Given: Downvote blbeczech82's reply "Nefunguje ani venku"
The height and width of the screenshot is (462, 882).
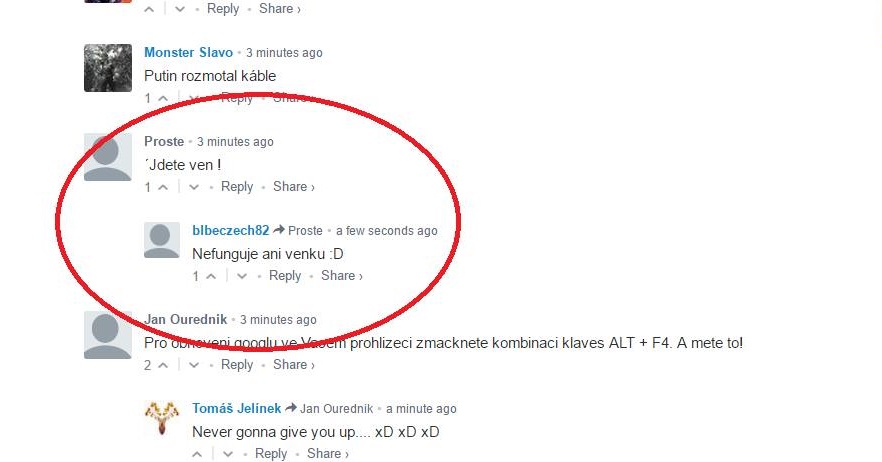Looking at the screenshot, I should 242,276.
